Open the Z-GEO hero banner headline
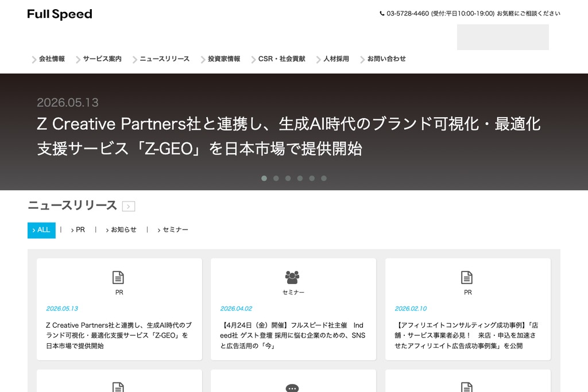Viewport: 588px width, 392px height. [x=288, y=136]
